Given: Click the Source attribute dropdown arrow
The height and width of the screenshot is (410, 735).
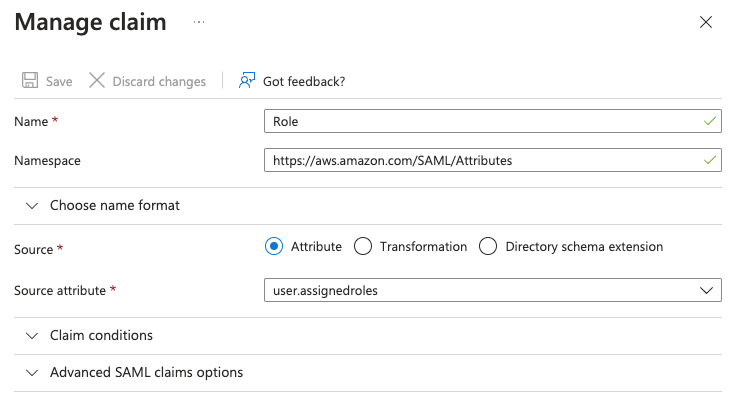Looking at the screenshot, I should (x=708, y=290).
